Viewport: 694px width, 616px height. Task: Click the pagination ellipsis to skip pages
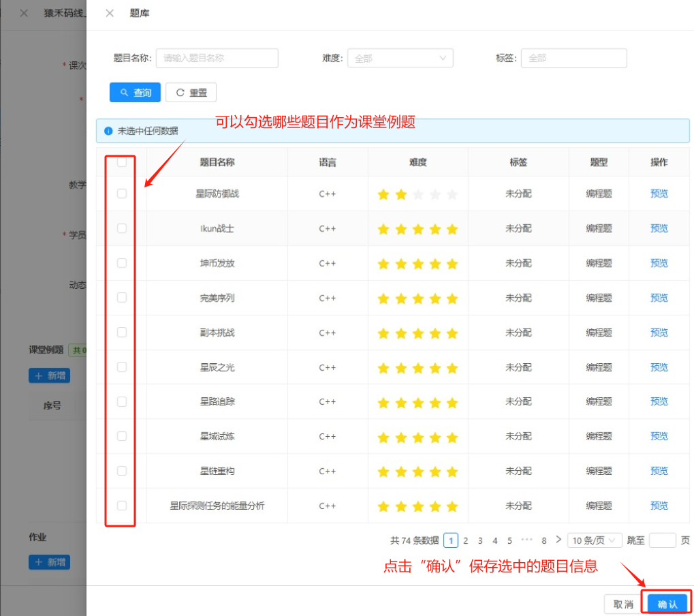coord(526,540)
